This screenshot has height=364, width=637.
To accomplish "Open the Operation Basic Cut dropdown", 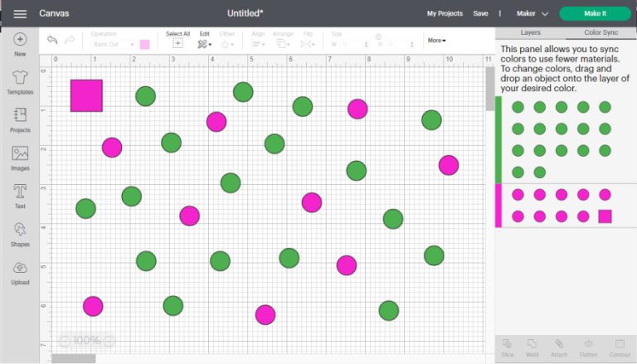I will (113, 44).
